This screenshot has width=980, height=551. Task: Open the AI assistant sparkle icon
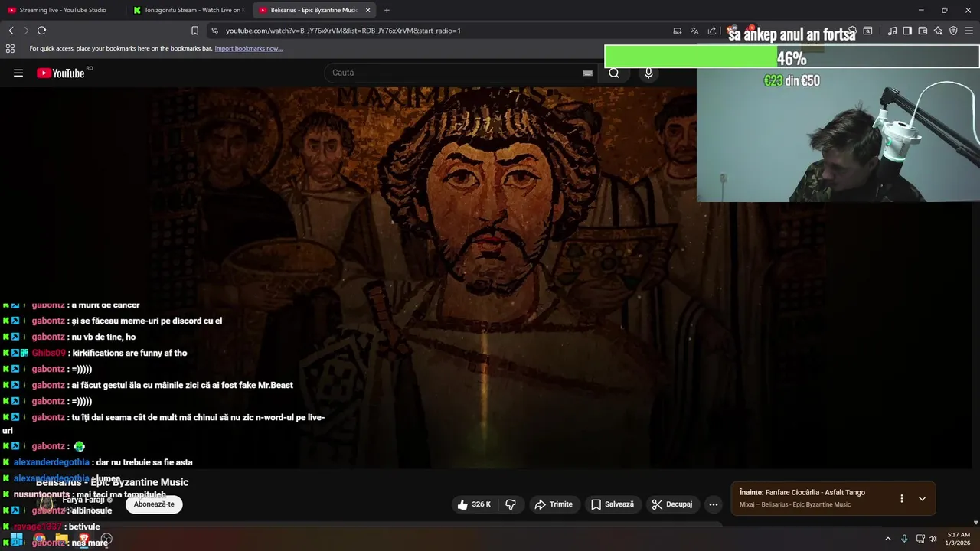click(x=938, y=31)
